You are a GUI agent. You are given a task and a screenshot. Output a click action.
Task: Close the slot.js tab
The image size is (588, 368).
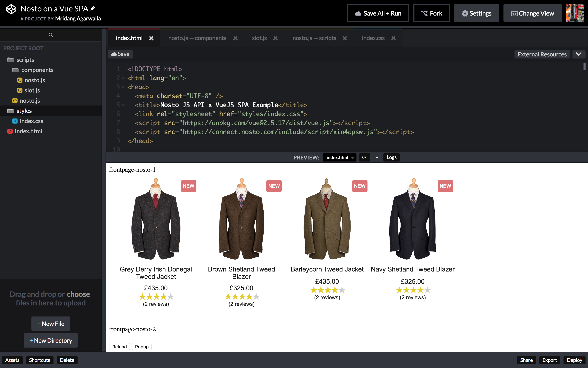275,38
